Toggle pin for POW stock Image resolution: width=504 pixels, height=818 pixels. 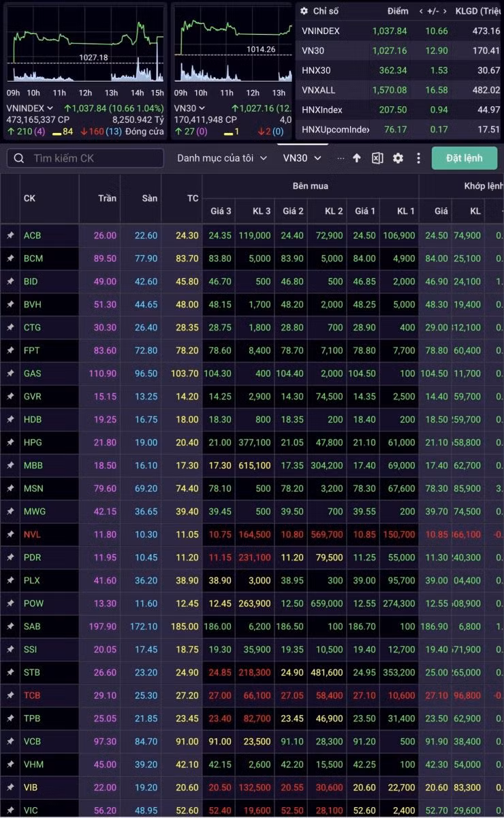click(10, 604)
